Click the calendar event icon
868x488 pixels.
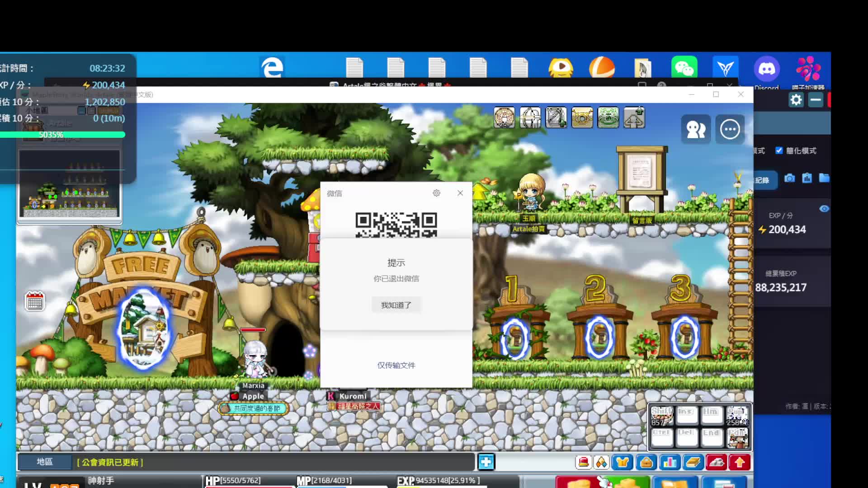coord(35,301)
